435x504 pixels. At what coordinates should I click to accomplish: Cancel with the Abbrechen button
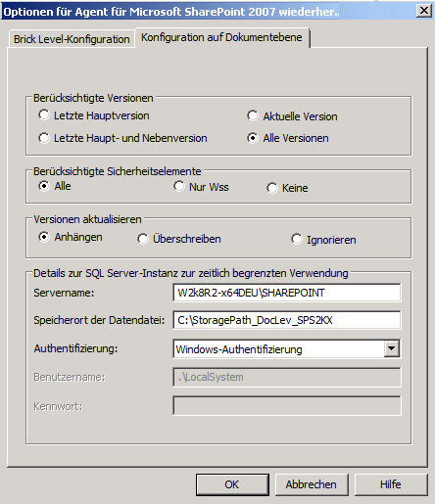click(x=312, y=484)
